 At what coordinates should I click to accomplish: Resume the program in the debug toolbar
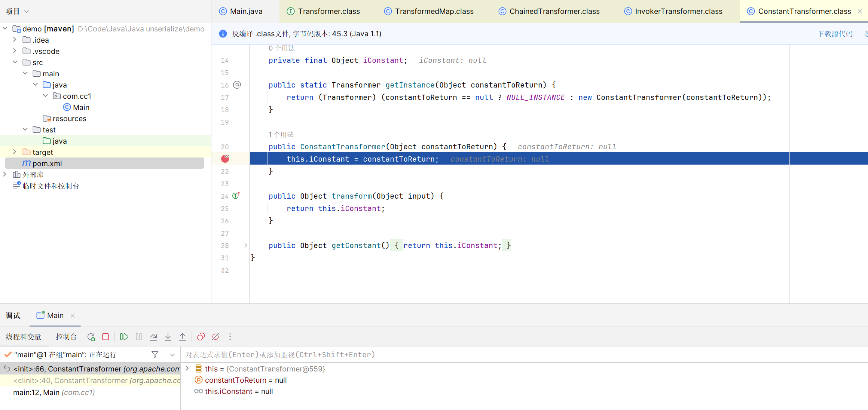124,337
